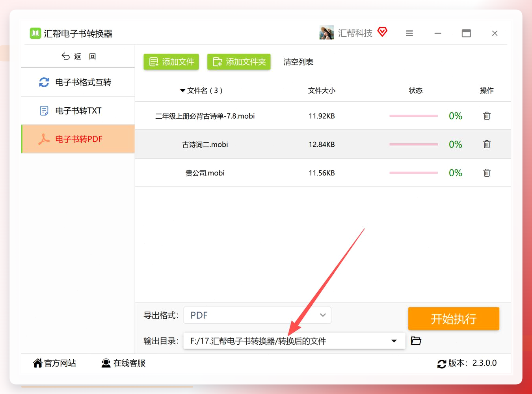Select the file name 贵公司.mobi
This screenshot has height=394, width=532.
[x=205, y=173]
